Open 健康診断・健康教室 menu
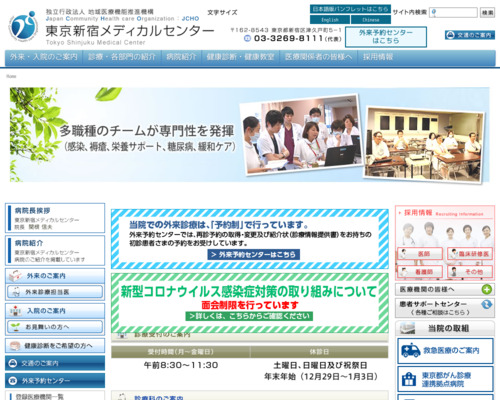 (x=240, y=57)
